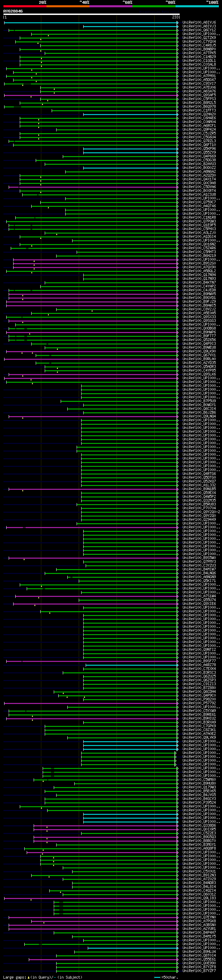The width and height of the screenshot is (222, 980).
Task: Select label UniRef100_C6H4E6
Action: [x=199, y=118]
